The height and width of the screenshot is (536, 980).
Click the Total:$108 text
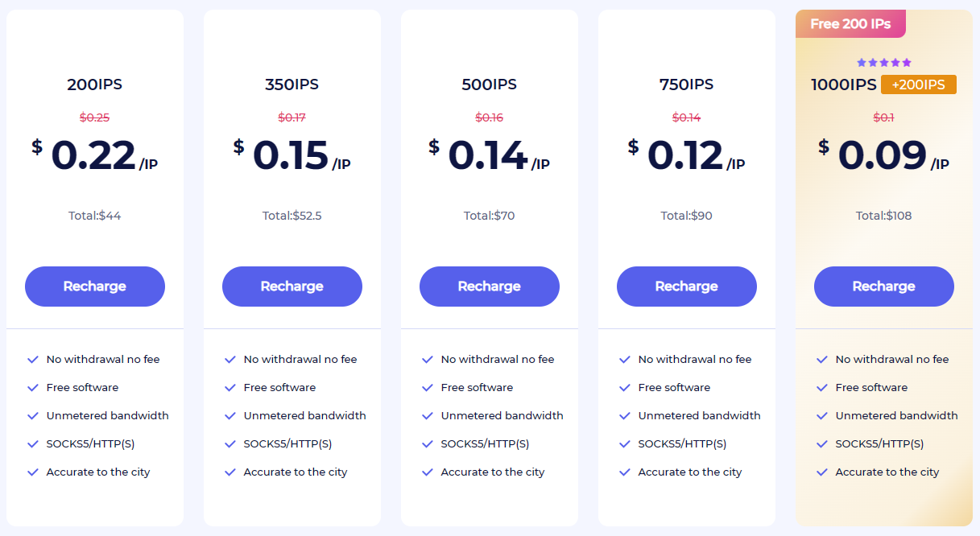tap(884, 216)
